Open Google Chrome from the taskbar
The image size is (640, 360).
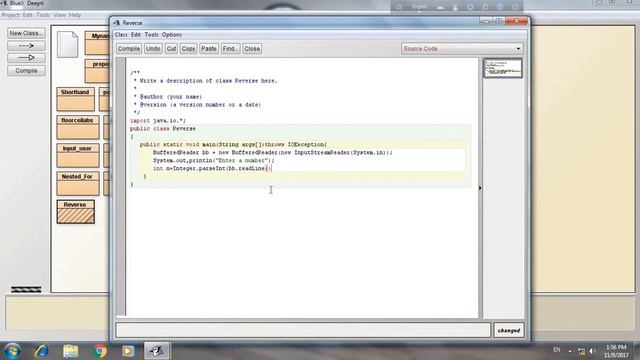[99, 351]
